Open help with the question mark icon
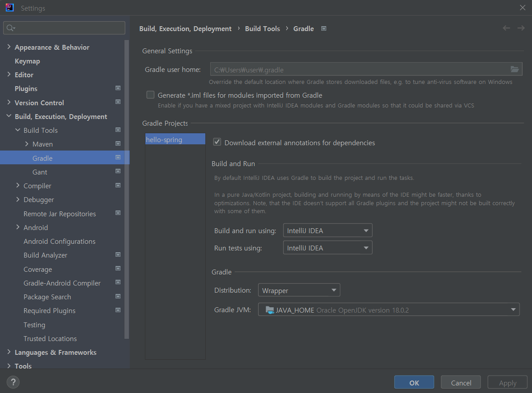532x393 pixels. point(13,382)
